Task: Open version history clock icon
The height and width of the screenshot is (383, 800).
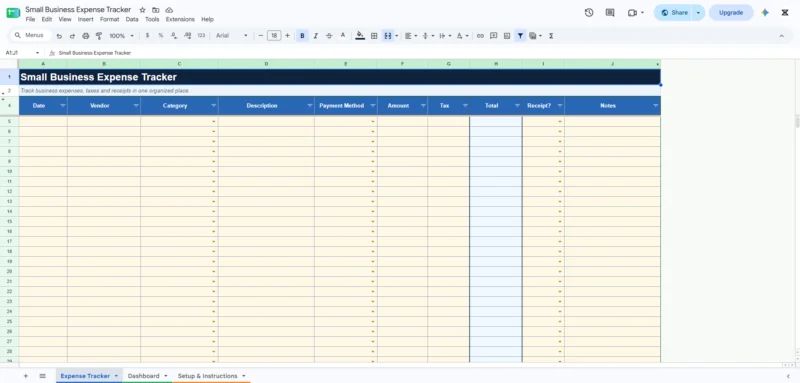Action: click(x=589, y=13)
